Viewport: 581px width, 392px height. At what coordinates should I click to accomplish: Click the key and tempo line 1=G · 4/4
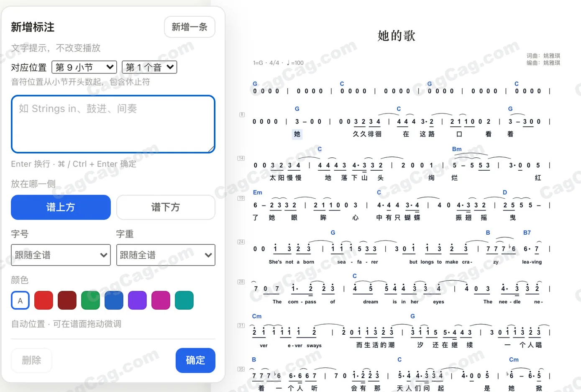coord(278,63)
